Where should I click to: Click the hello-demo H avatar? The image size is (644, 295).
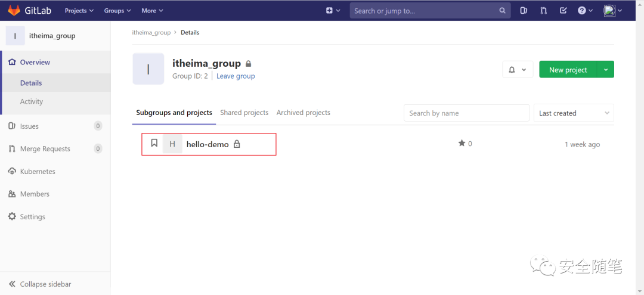pyautogui.click(x=172, y=144)
